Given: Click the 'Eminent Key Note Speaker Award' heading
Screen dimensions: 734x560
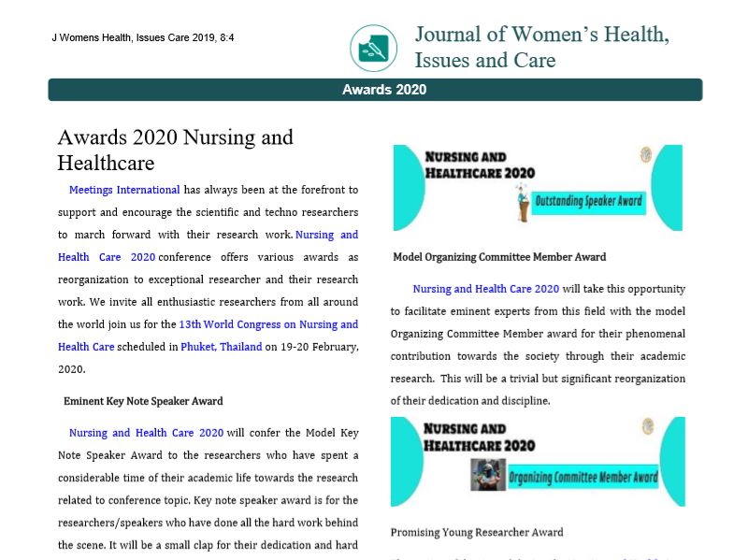Looking at the screenshot, I should click(143, 401).
